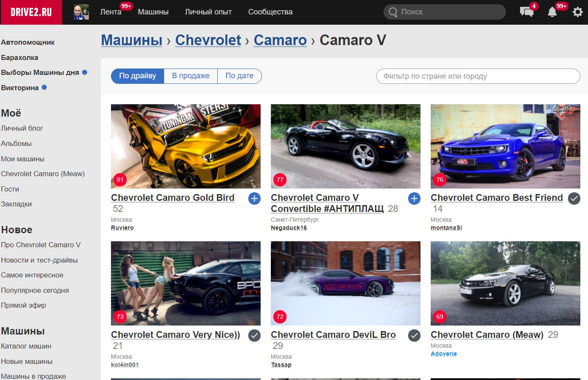Viewport: 588px width, 380px height.
Task: Open the purple Camaro DeviL Bro photo
Action: coord(346,283)
